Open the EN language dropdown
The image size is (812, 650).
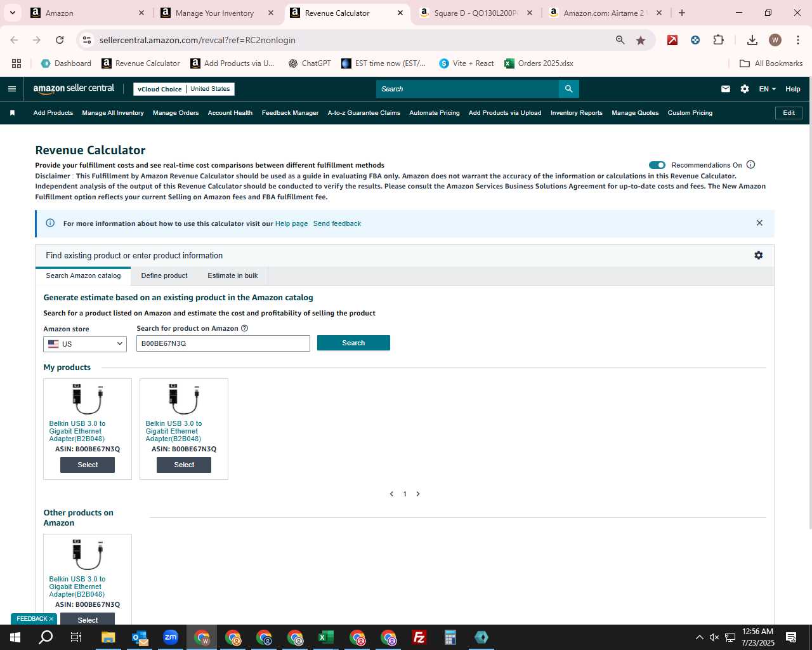tap(767, 89)
